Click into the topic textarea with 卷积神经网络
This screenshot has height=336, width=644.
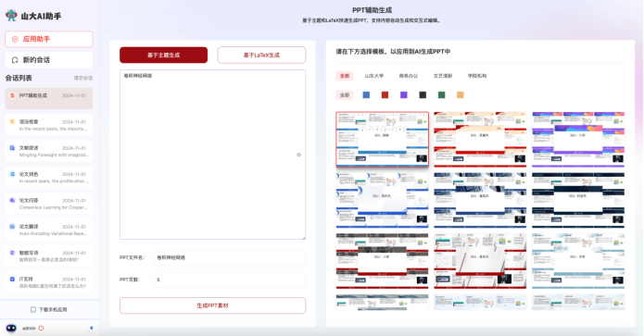(212, 155)
